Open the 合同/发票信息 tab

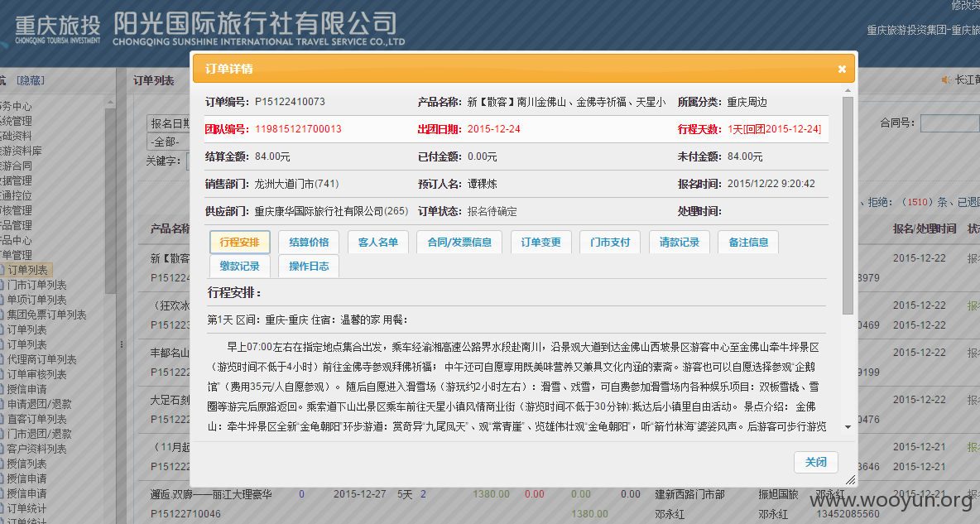click(x=459, y=242)
